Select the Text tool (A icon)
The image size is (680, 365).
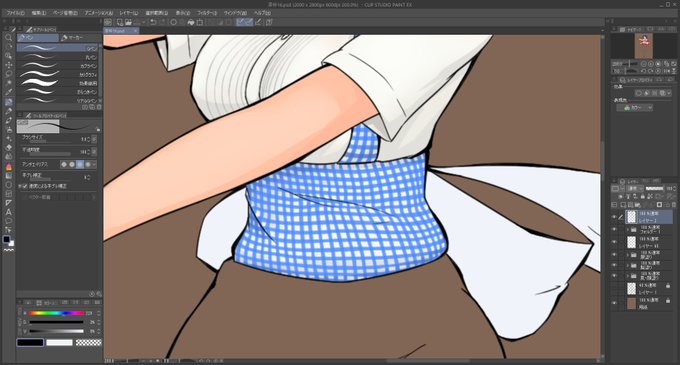tap(8, 212)
